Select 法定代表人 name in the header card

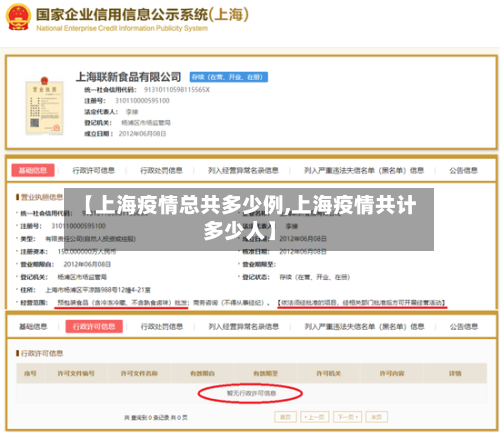point(132,112)
